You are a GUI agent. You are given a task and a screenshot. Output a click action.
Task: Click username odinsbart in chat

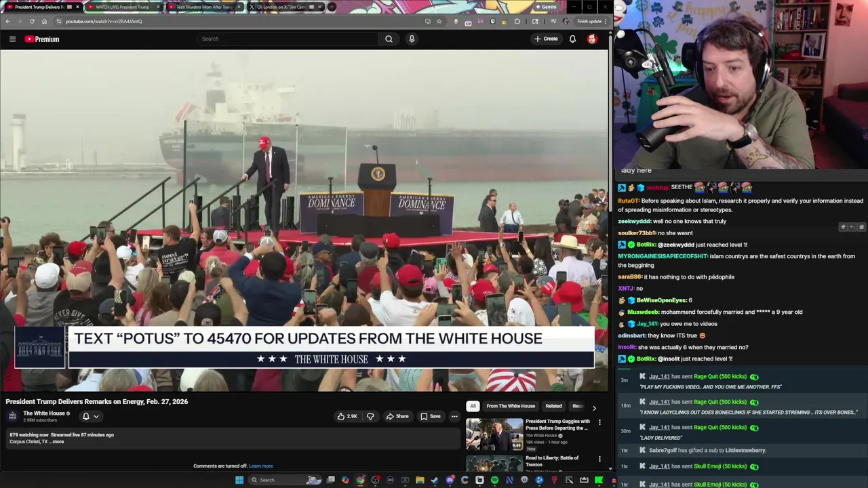[631, 335]
